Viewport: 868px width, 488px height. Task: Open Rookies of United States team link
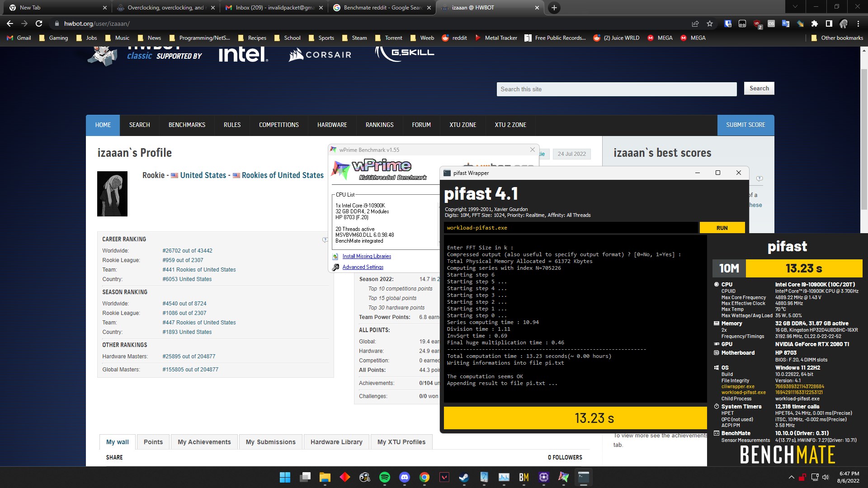point(283,175)
